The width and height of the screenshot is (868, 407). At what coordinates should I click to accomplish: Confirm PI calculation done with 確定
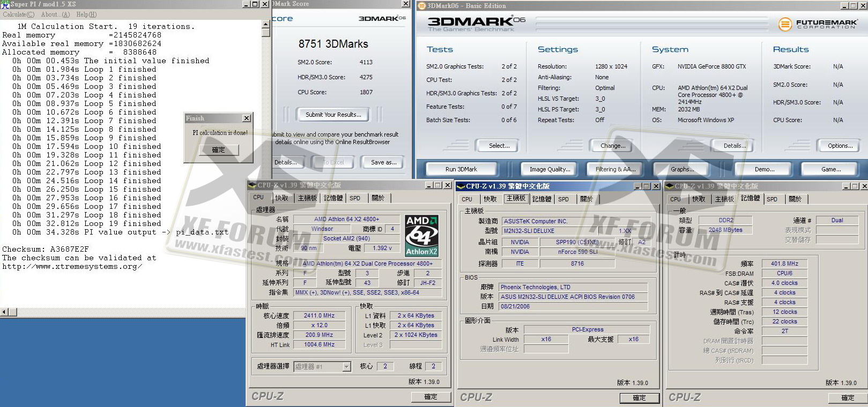(x=218, y=150)
